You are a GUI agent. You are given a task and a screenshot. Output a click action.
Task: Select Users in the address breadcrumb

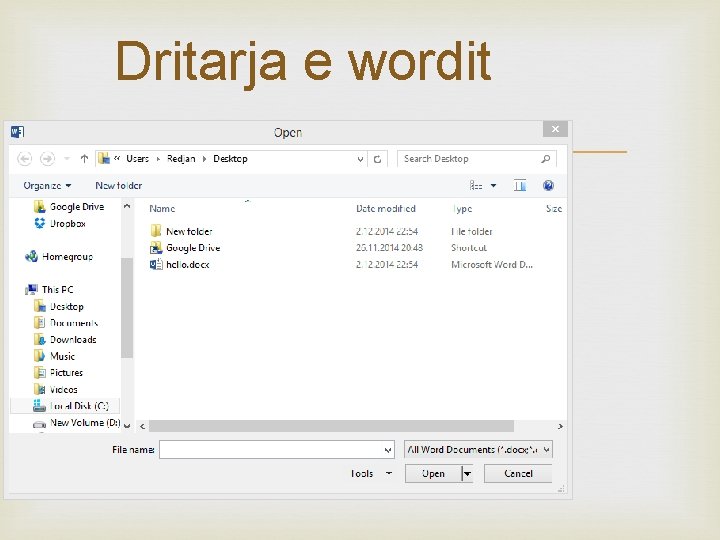137,158
